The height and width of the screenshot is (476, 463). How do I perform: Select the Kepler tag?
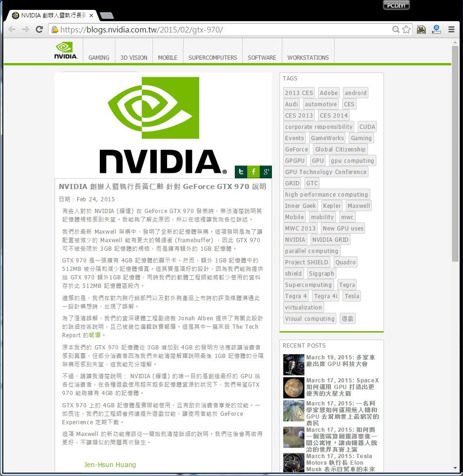pyautogui.click(x=332, y=206)
